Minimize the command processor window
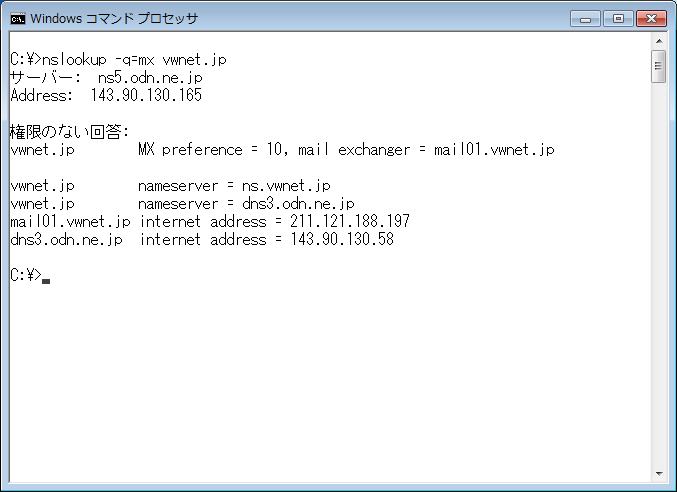The height and width of the screenshot is (492, 677). coord(585,19)
